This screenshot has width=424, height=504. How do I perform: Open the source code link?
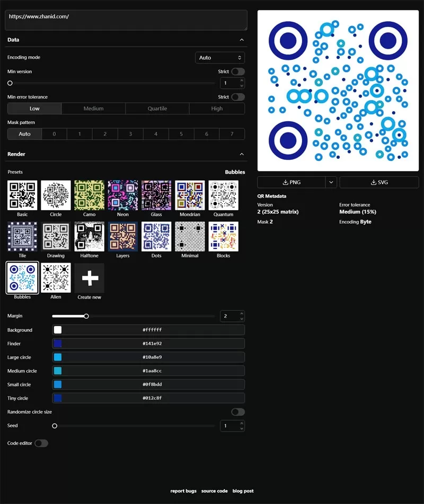click(214, 491)
